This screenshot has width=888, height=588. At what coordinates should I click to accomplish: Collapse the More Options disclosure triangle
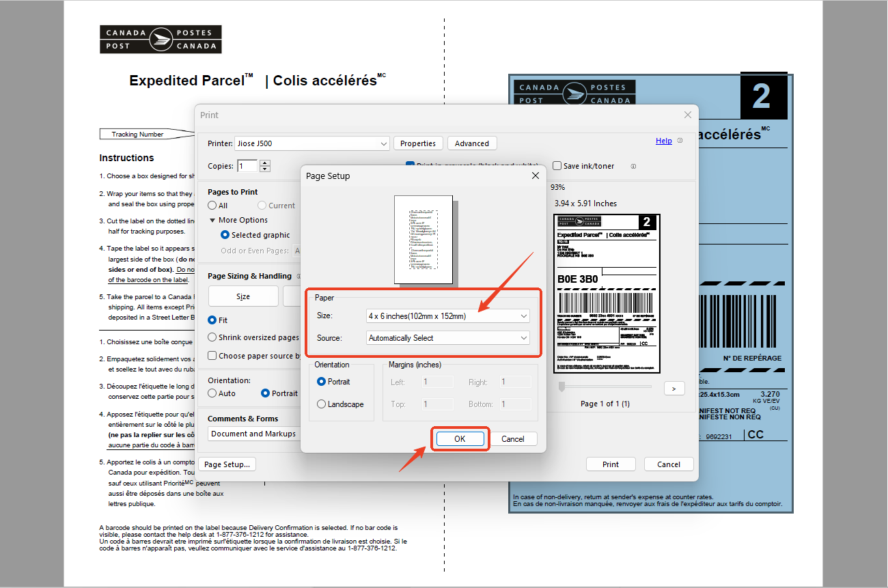pos(212,220)
